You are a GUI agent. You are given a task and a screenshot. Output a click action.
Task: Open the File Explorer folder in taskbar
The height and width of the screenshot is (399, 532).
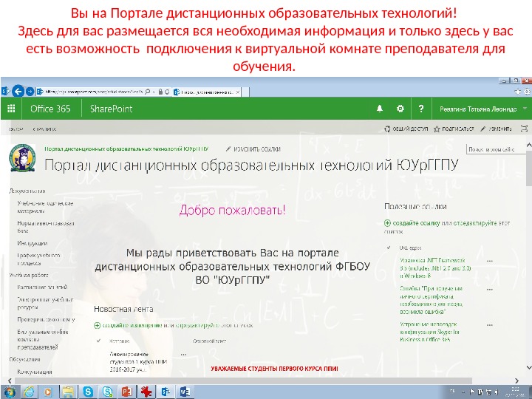[69, 392]
